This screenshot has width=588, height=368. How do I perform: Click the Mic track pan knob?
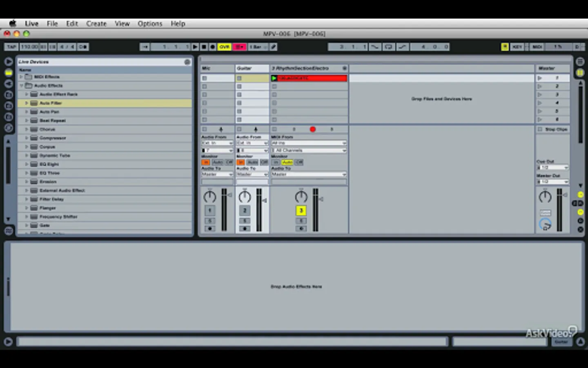point(210,197)
